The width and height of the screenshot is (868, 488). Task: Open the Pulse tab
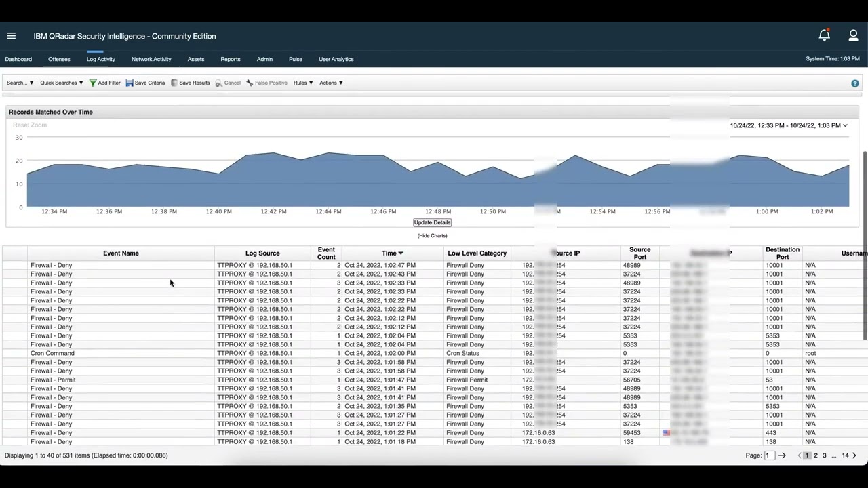click(x=296, y=59)
